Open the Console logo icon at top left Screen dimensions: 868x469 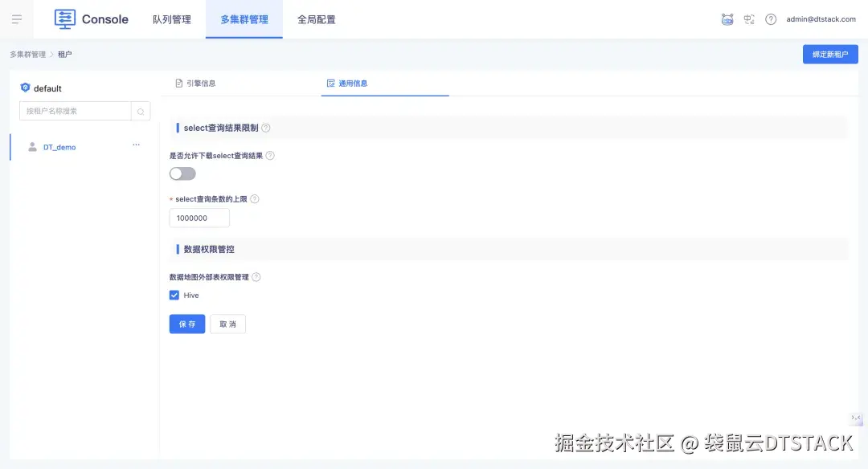point(64,19)
